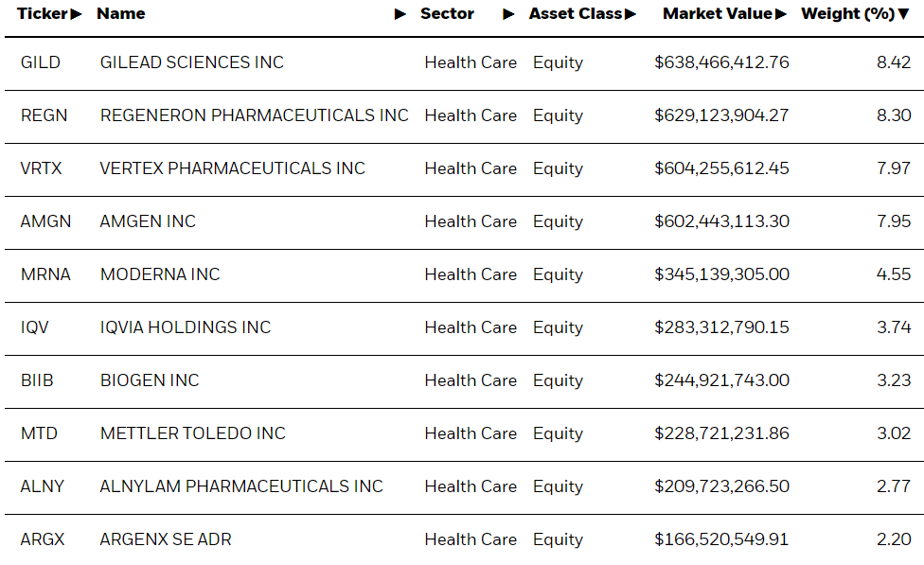
Task: Open the ARGX ticker link
Action: [43, 539]
